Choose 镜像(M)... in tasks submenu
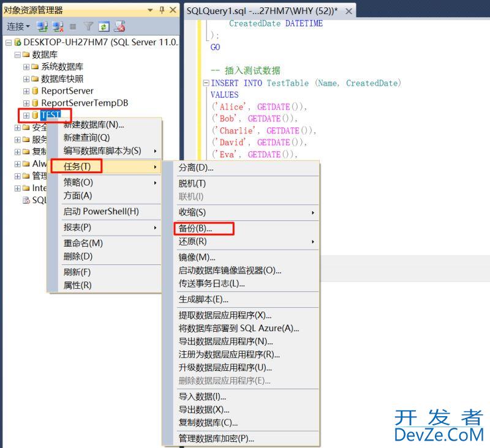Screen dimensions: 490x448 tap(241, 257)
